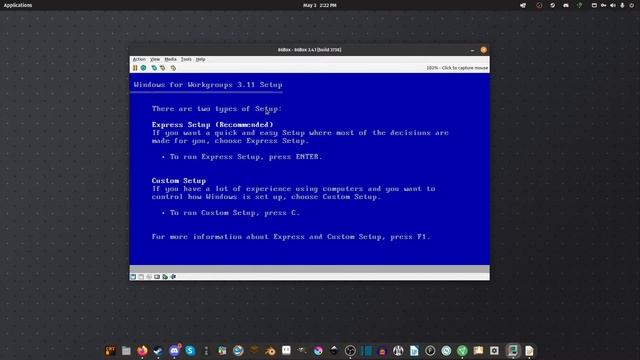Image resolution: width=640 pixels, height=360 pixels.
Task: Launch Steam from the dock
Action: tap(158, 351)
